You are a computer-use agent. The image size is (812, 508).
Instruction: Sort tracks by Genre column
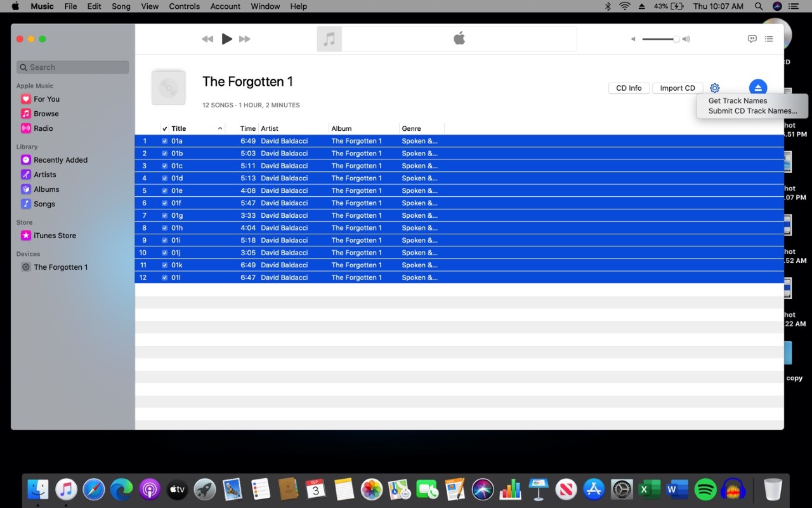[411, 128]
